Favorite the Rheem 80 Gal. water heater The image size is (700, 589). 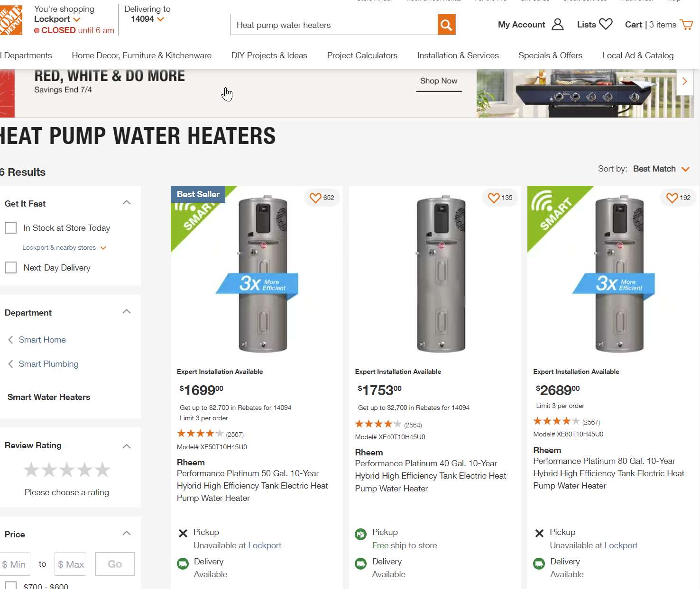pyautogui.click(x=672, y=198)
